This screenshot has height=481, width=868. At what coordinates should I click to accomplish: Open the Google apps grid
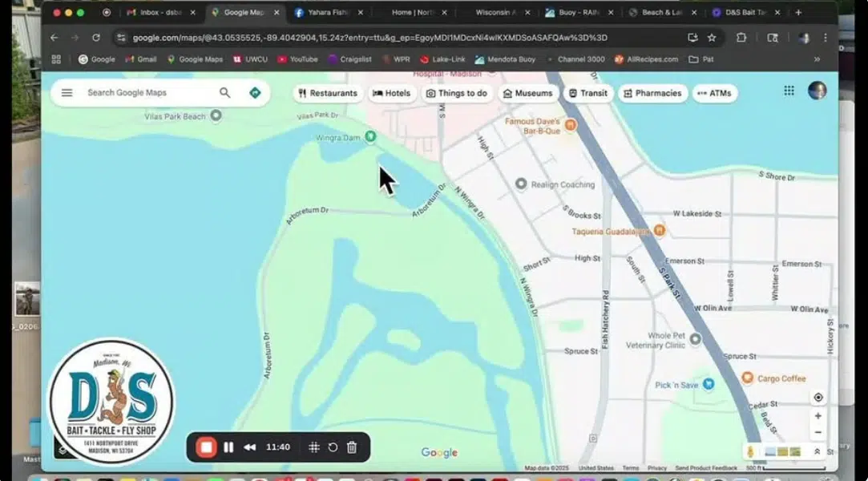[789, 91]
